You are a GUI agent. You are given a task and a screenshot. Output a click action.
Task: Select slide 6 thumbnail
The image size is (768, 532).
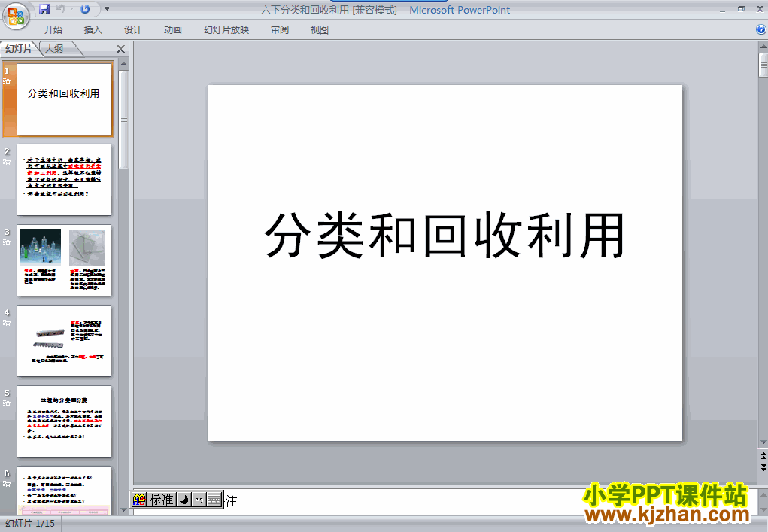(64, 491)
